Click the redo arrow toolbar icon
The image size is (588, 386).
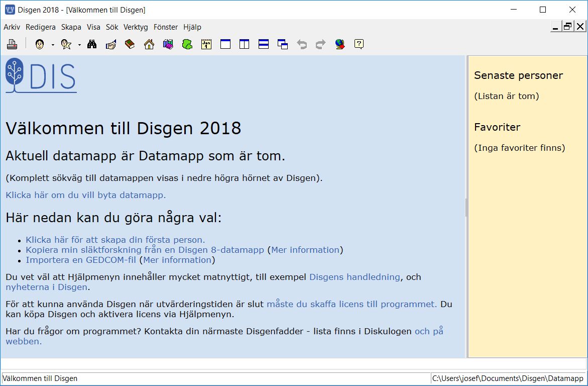click(x=321, y=44)
